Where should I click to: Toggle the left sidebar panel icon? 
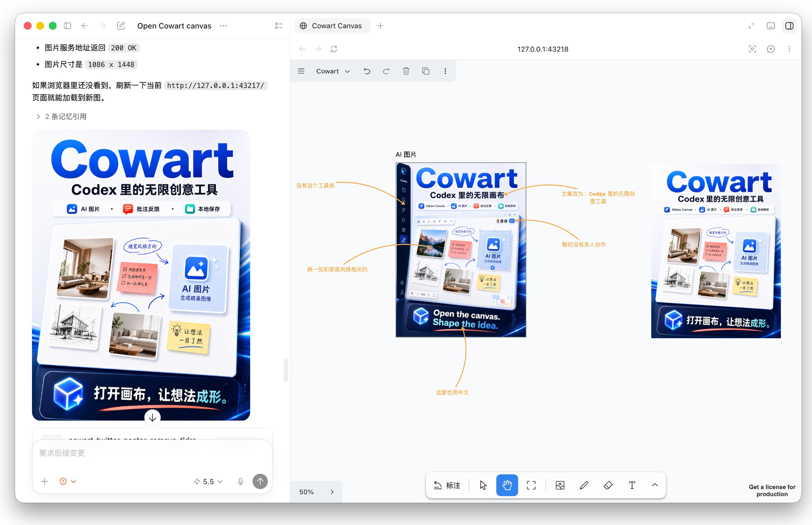(68, 26)
